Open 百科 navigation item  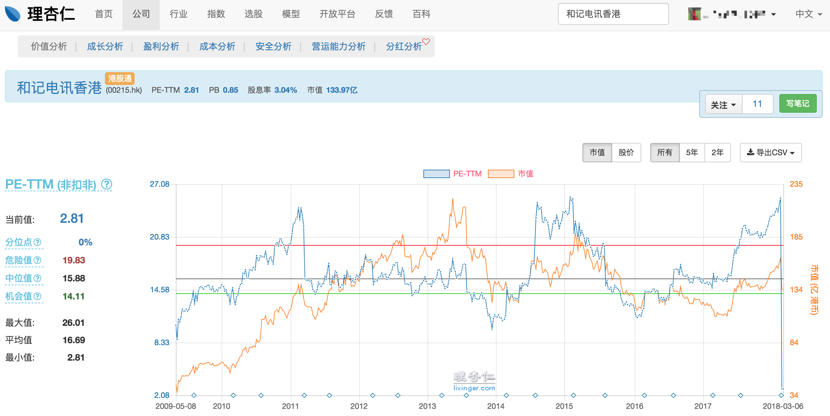click(421, 14)
